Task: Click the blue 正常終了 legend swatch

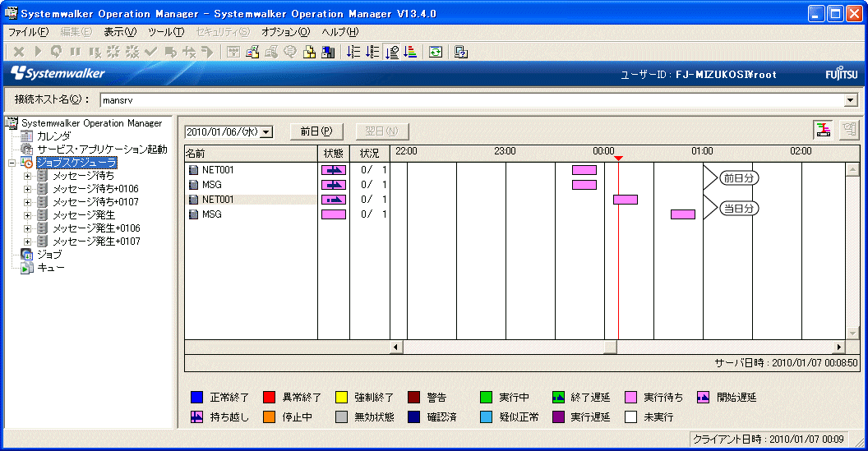Action: coord(196,398)
